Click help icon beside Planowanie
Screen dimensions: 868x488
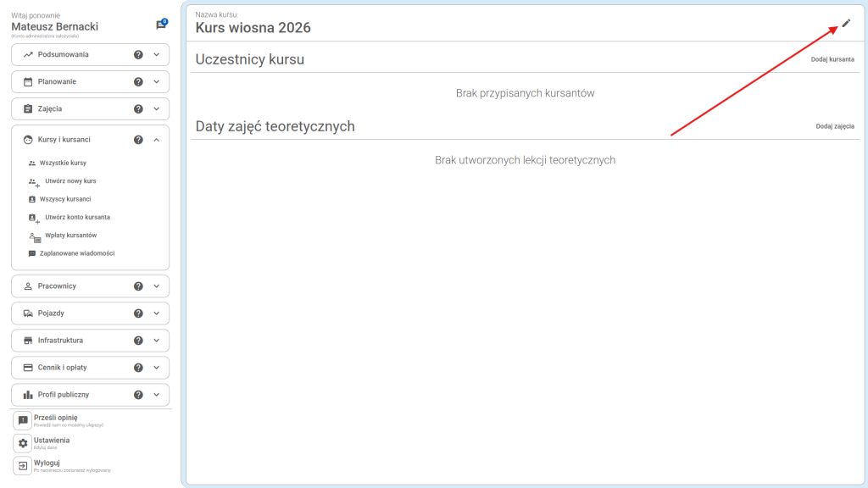(x=138, y=82)
